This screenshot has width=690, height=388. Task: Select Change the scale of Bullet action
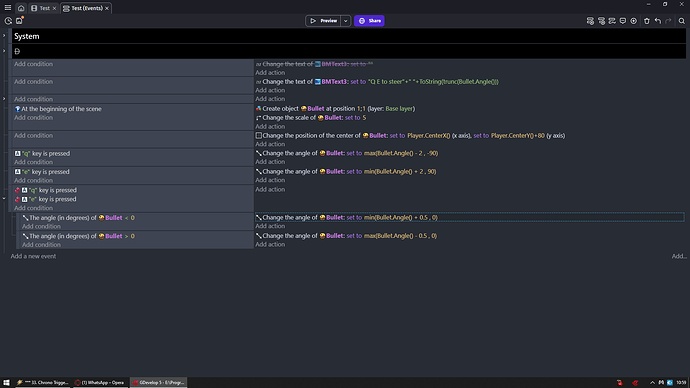tap(311, 117)
